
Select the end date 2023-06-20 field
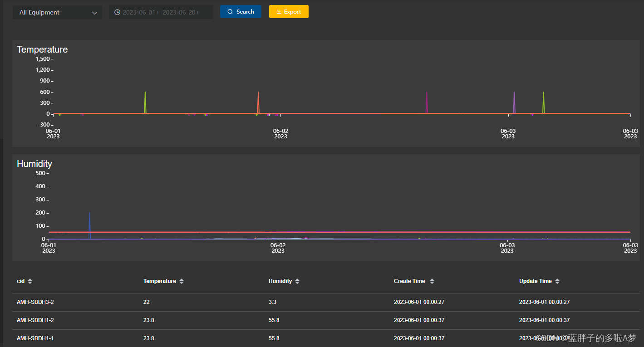click(179, 12)
